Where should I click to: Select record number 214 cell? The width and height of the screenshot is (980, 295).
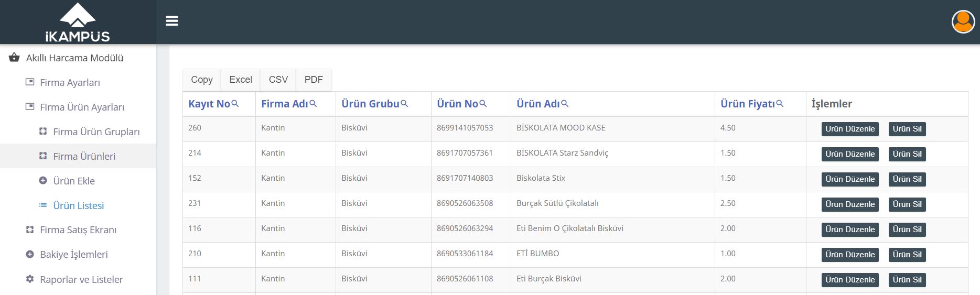219,154
